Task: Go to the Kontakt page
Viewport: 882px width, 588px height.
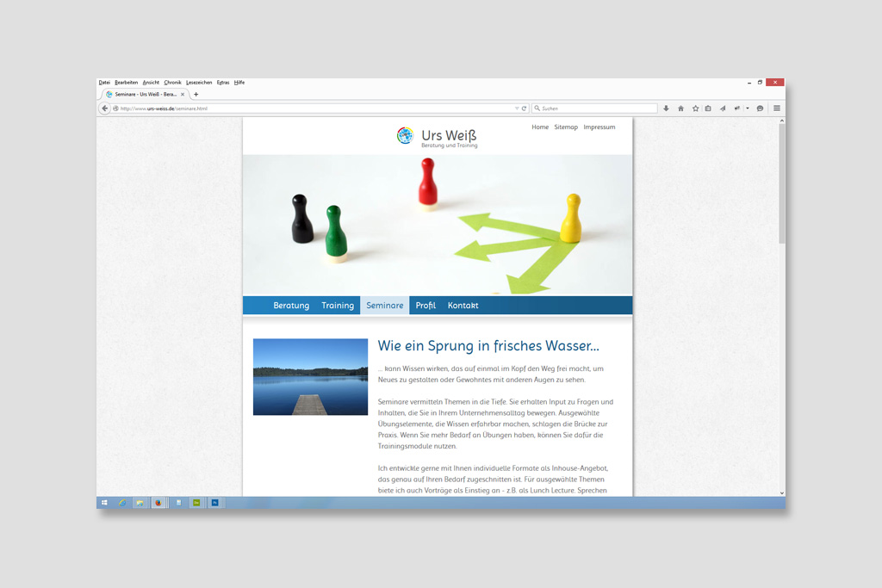Action: pos(463,306)
